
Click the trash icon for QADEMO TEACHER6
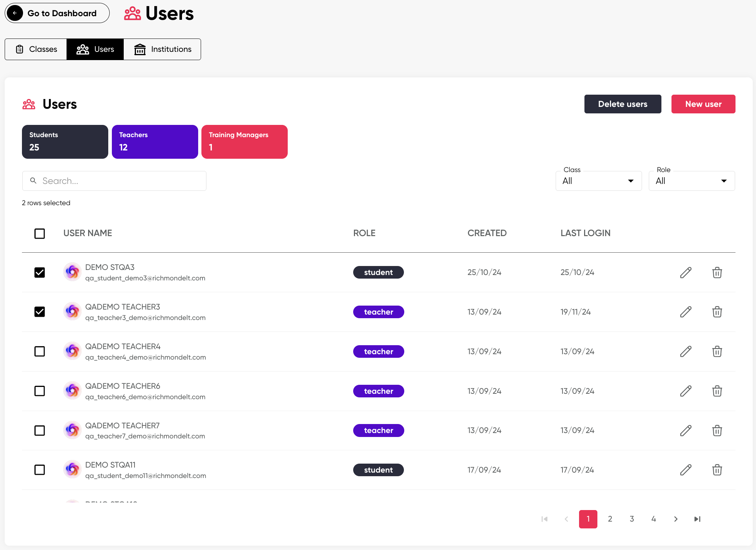tap(717, 391)
